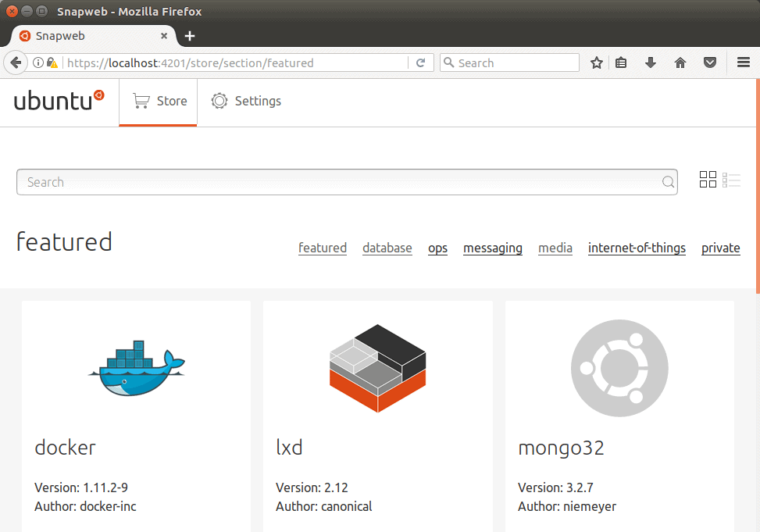
Task: Click the Firefox back arrow button
Action: point(16,62)
